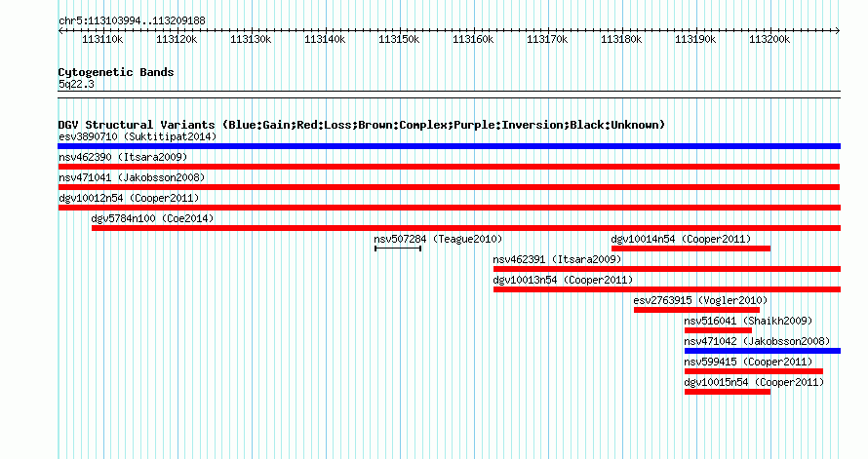The height and width of the screenshot is (459, 868).
Task: Open nsv462391 (Itsara2009) label
Action: click(558, 259)
